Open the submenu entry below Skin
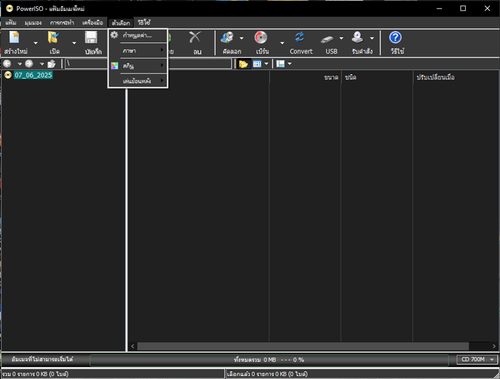This screenshot has height=379, width=500. 138,81
